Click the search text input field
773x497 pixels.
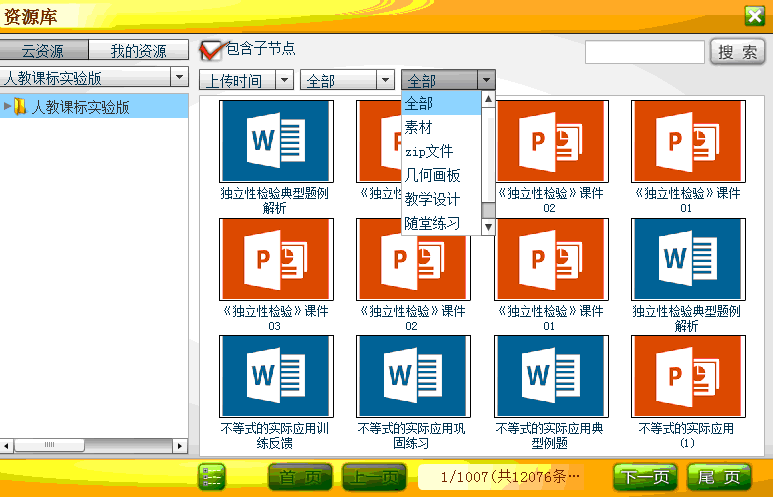click(644, 52)
